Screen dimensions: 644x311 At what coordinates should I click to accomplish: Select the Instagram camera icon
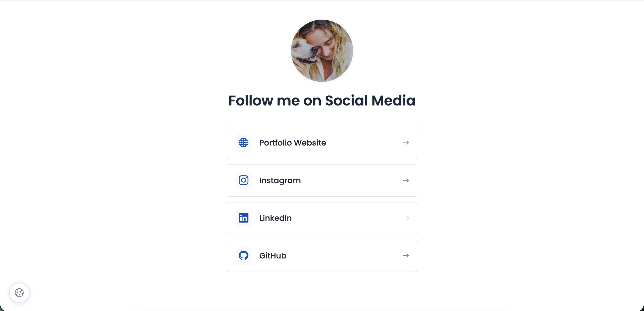coord(243,180)
